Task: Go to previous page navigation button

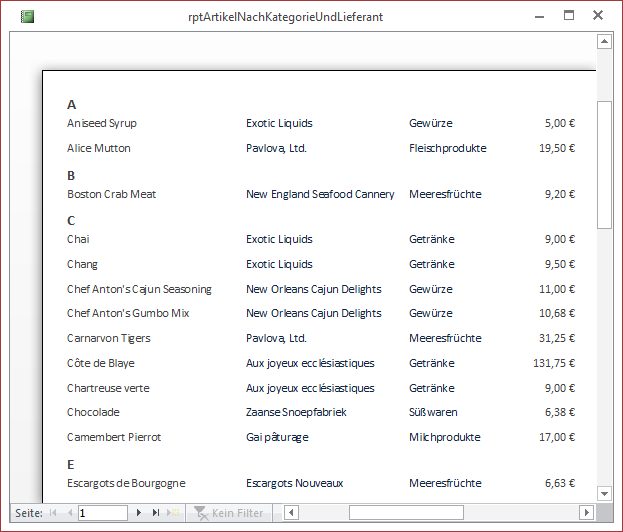Action: (70, 513)
